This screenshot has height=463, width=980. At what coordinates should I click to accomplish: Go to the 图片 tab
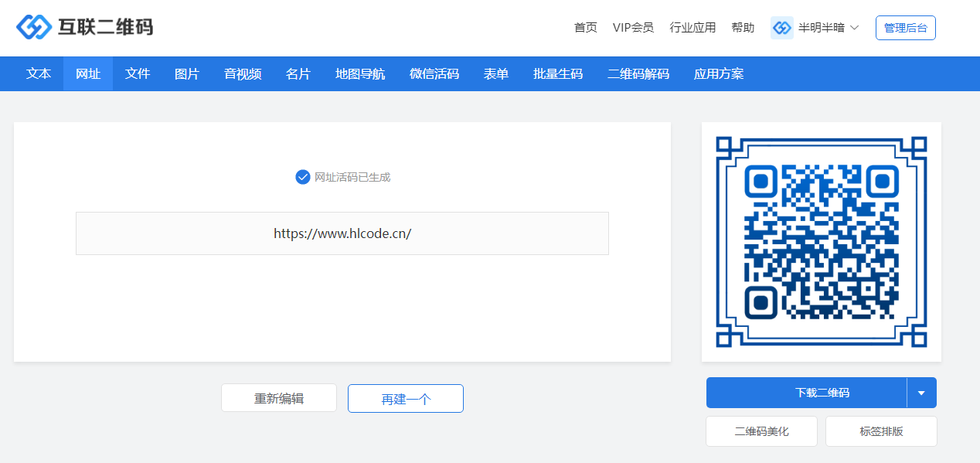tap(187, 74)
